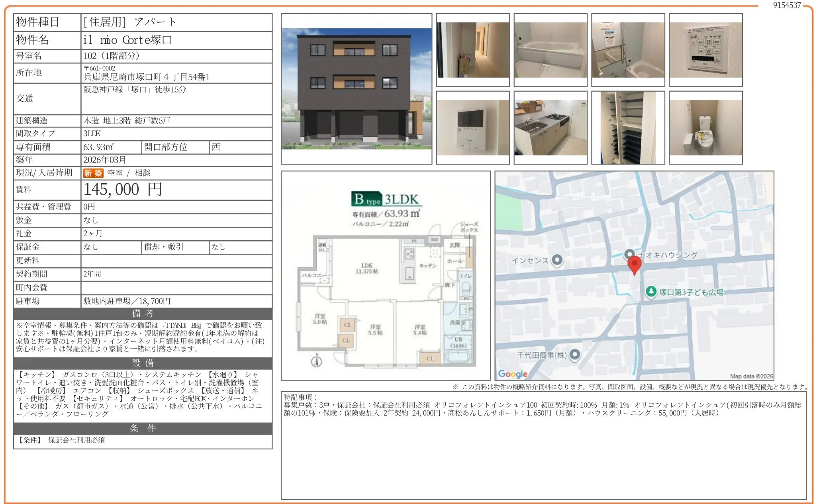Open the hallway interior thumbnail photo
The height and width of the screenshot is (504, 819).
(x=473, y=50)
